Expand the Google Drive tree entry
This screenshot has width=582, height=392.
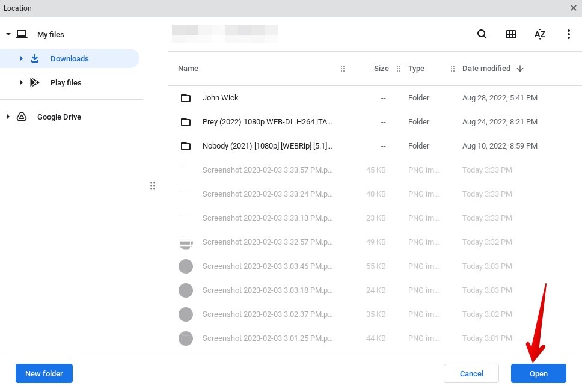[x=8, y=117]
